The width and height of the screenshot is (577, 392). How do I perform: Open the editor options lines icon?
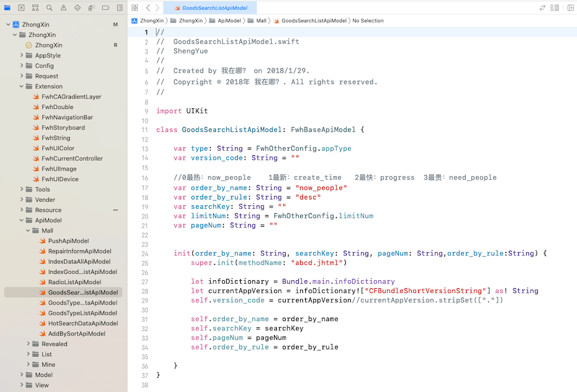coord(554,7)
